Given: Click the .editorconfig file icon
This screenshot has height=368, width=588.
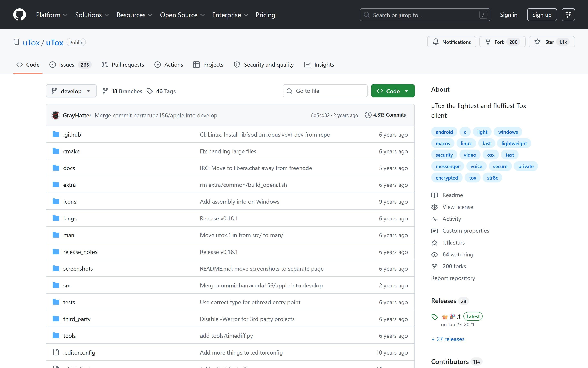Looking at the screenshot, I should click(x=56, y=352).
